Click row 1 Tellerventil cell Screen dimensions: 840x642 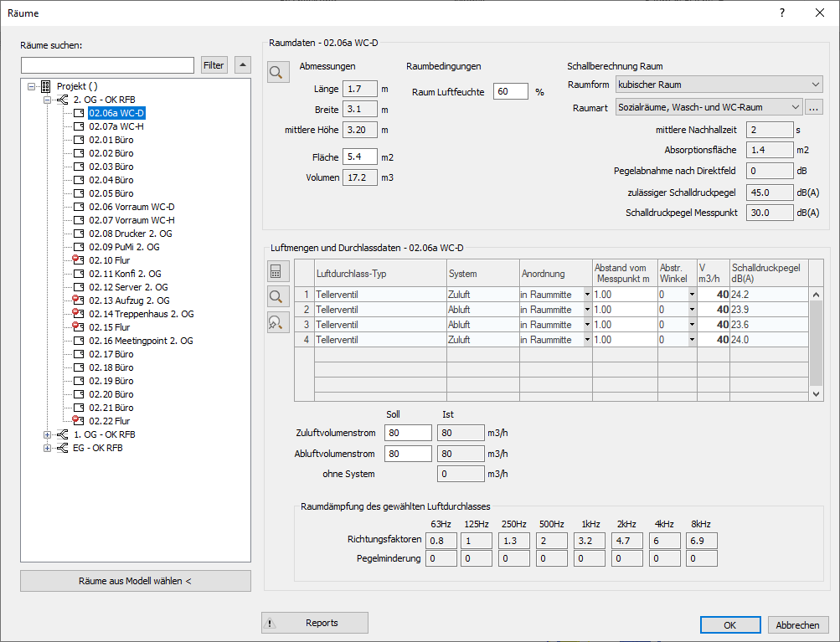pyautogui.click(x=380, y=295)
